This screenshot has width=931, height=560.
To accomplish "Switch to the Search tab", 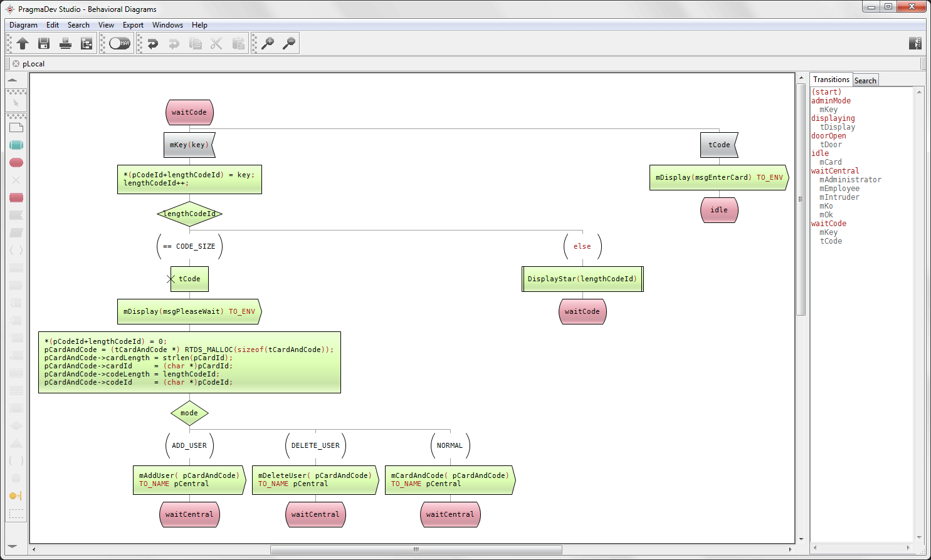I will pos(865,80).
